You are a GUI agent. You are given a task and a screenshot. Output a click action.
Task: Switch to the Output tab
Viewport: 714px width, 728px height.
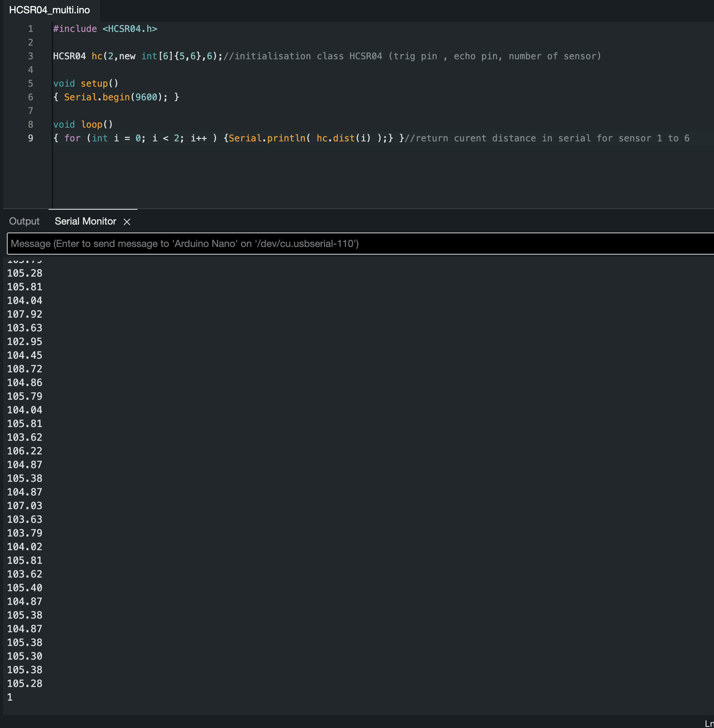24,221
